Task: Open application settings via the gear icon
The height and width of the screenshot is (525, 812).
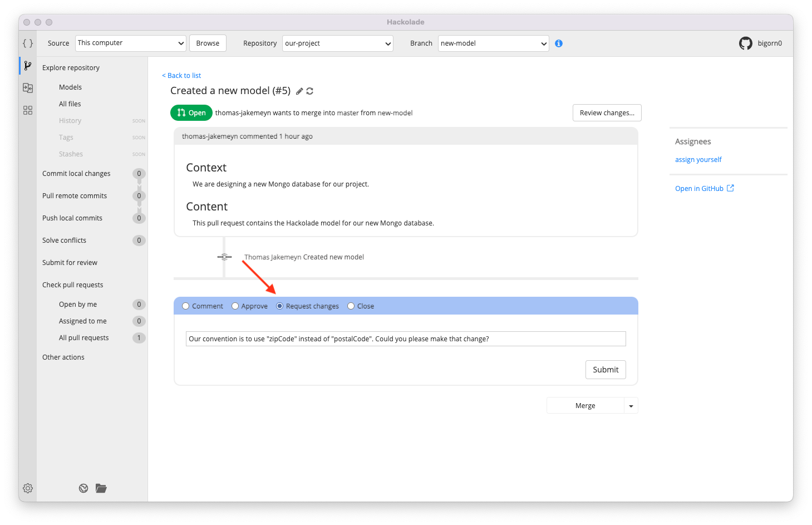Action: point(27,488)
